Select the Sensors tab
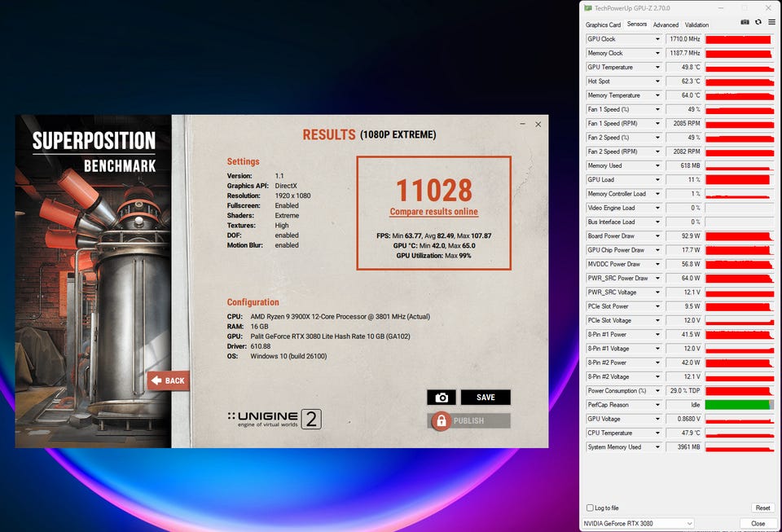The height and width of the screenshot is (532, 782). 637,24
